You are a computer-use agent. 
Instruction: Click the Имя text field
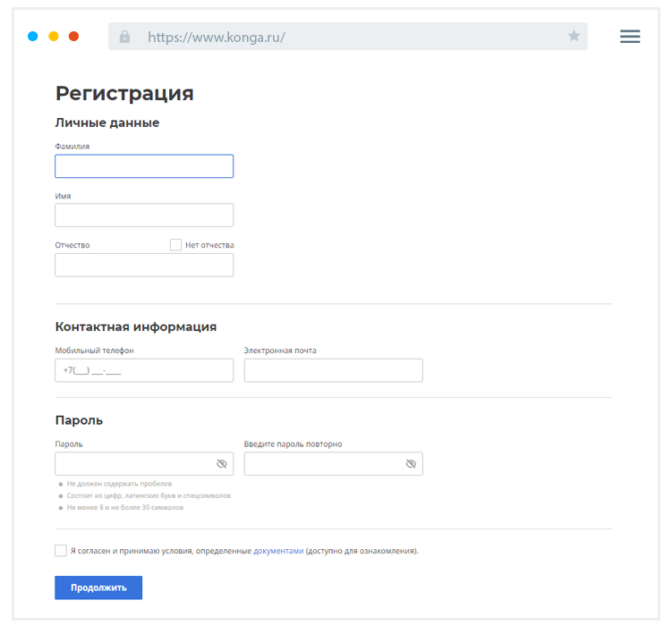point(144,216)
